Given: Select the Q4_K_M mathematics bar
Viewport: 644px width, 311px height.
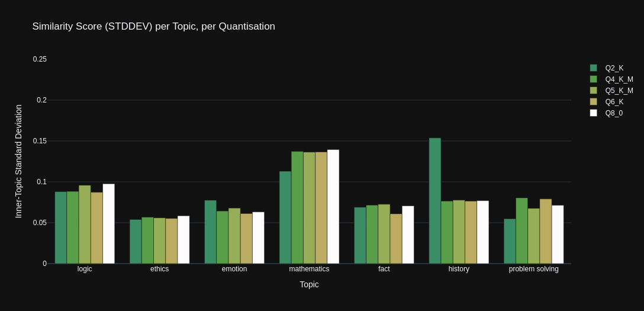Looking at the screenshot, I should [x=297, y=207].
